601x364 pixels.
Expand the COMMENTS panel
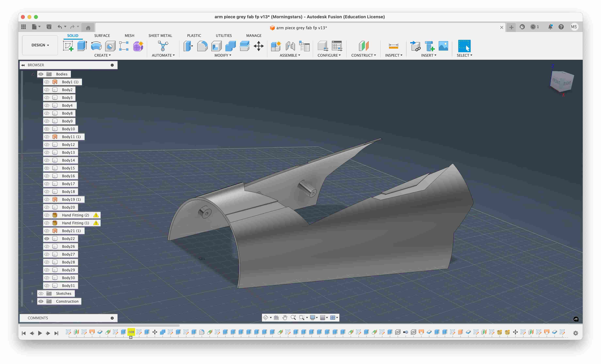(x=112, y=318)
